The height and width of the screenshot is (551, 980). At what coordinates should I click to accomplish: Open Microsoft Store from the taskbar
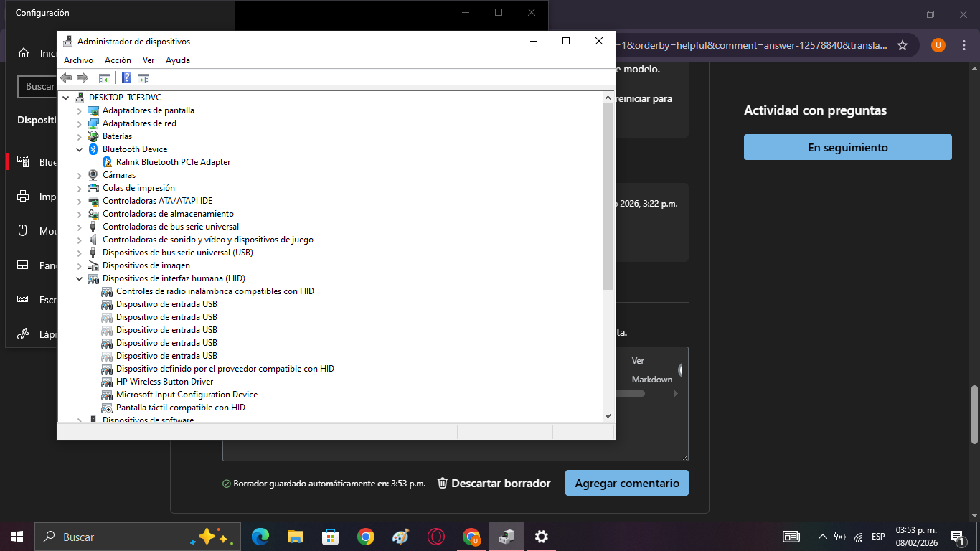click(330, 537)
